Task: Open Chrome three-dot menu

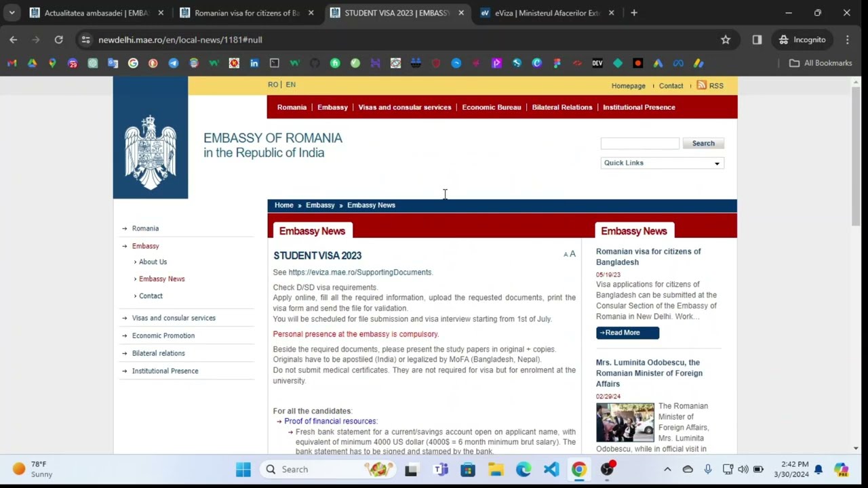Action: (847, 39)
